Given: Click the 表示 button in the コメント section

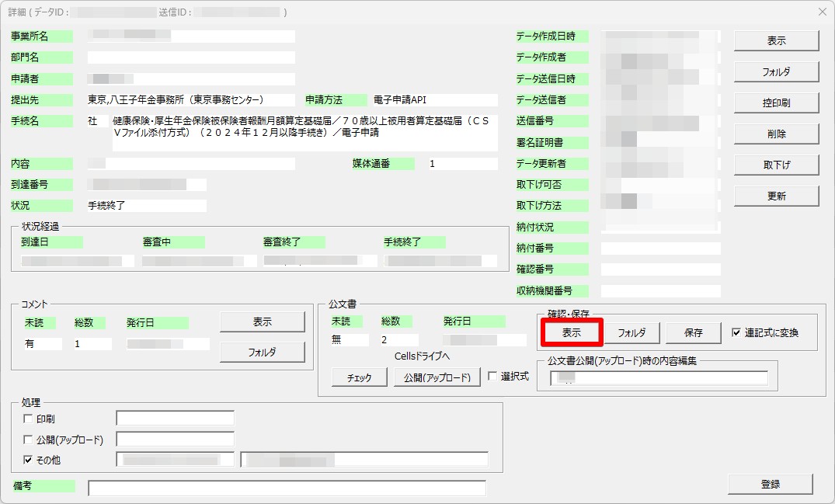Looking at the screenshot, I should [264, 322].
